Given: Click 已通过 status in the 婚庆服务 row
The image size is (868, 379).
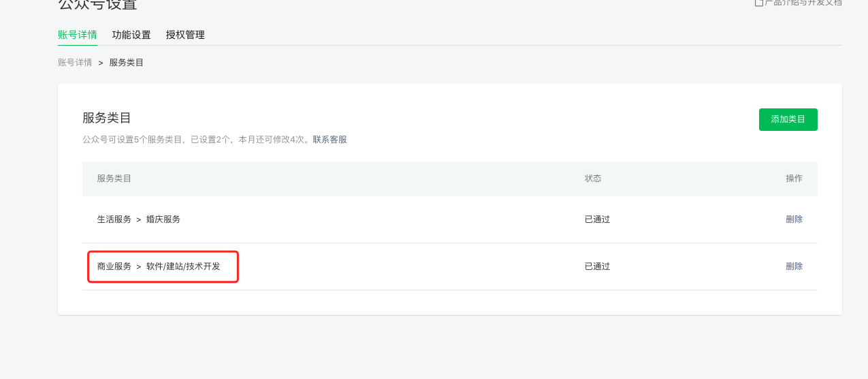Looking at the screenshot, I should coord(597,219).
